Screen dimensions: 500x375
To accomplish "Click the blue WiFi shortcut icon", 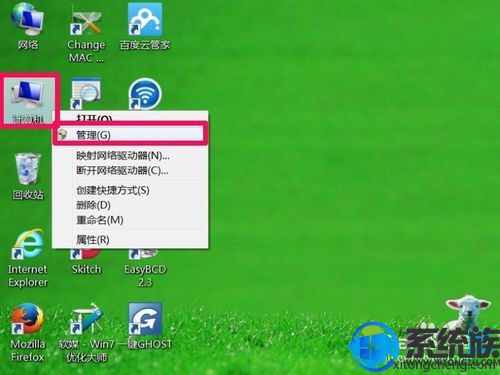I will (x=145, y=94).
